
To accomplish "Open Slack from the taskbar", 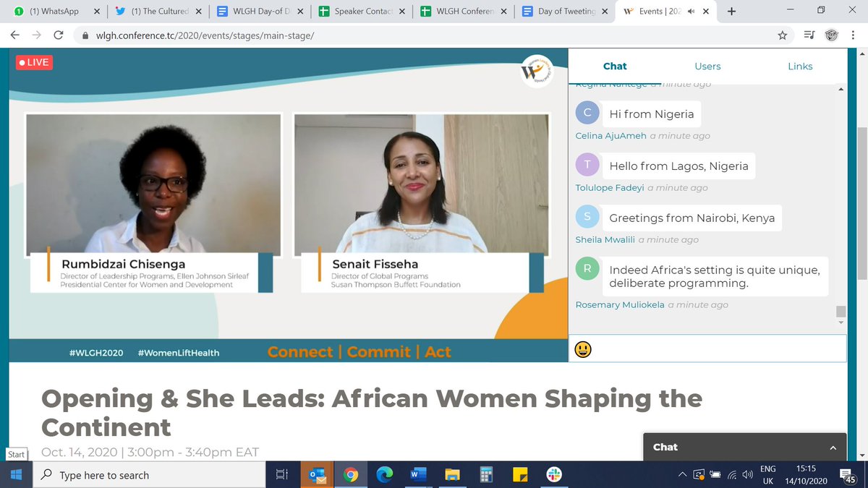I will (554, 475).
